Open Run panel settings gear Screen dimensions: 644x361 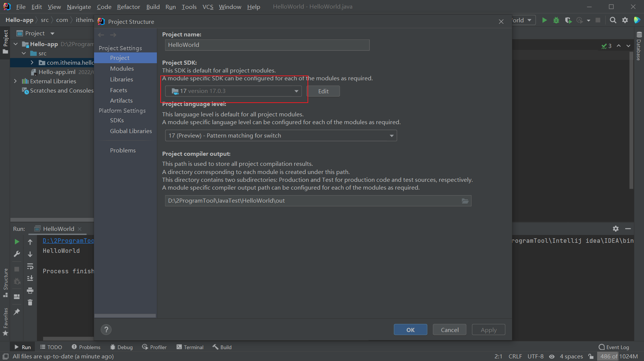point(616,229)
